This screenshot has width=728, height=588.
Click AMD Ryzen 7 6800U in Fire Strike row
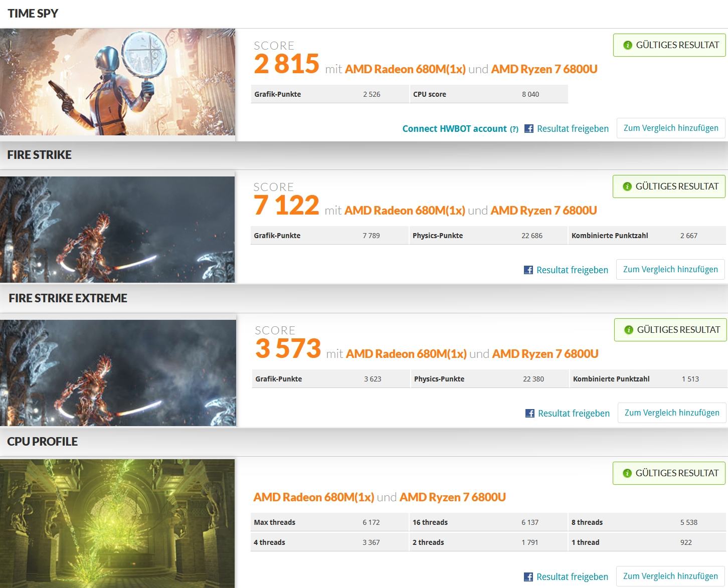[544, 211]
